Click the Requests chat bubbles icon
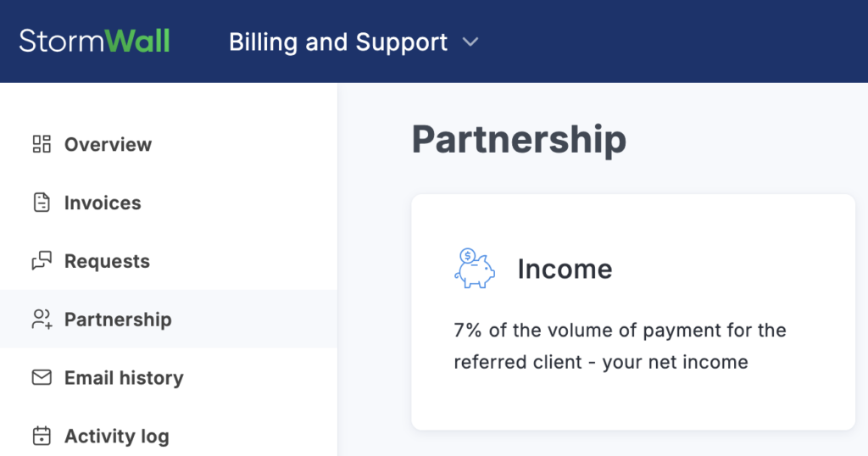The height and width of the screenshot is (456, 868). click(x=42, y=261)
